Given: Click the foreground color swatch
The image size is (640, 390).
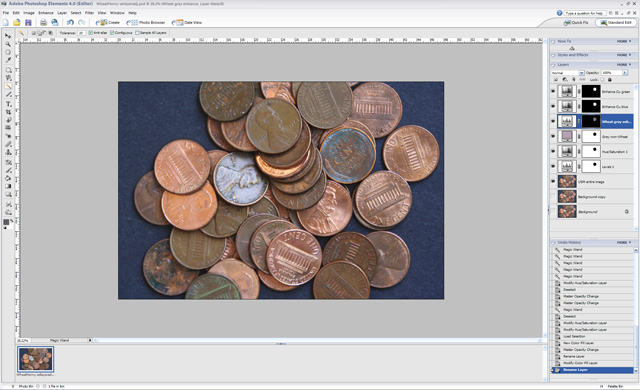Looking at the screenshot, I should click(x=6, y=222).
